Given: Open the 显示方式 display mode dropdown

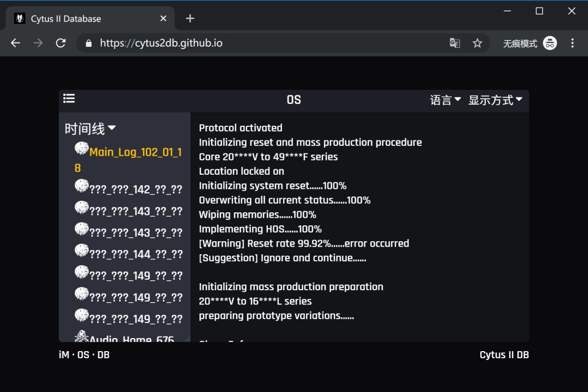Looking at the screenshot, I should [x=495, y=100].
